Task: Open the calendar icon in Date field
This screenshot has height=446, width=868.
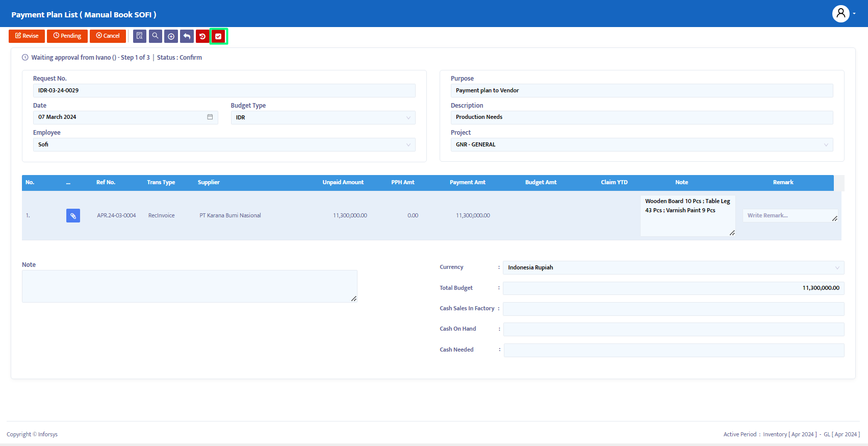Action: tap(210, 117)
